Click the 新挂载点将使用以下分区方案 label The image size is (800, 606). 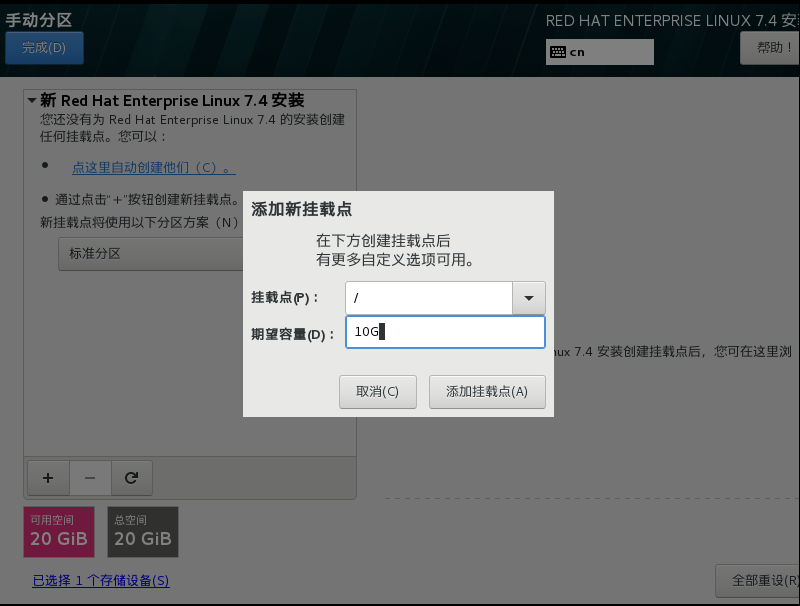(139, 222)
